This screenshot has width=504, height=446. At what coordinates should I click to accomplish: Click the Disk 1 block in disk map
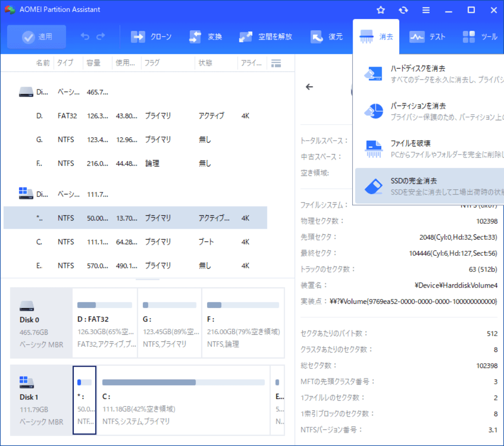[41, 400]
